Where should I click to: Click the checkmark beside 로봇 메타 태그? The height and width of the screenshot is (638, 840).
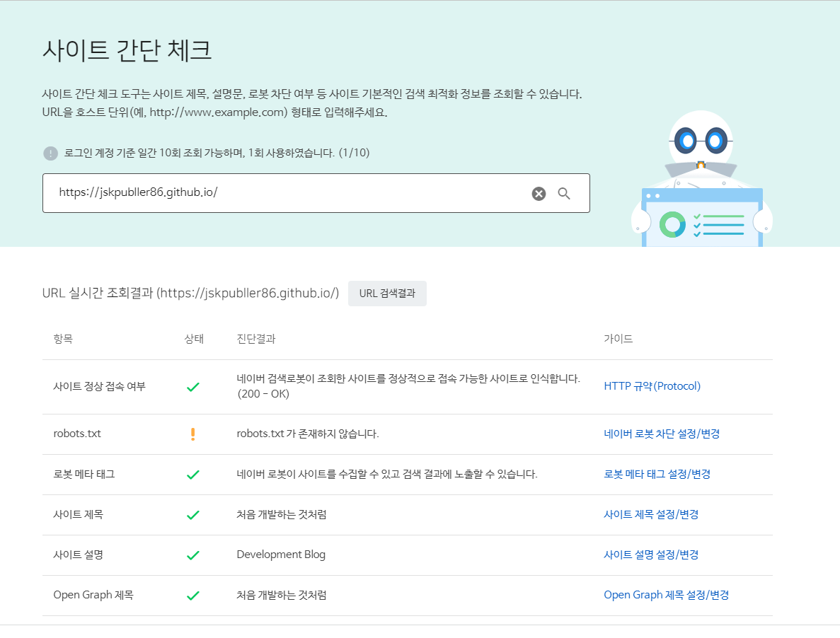(192, 474)
